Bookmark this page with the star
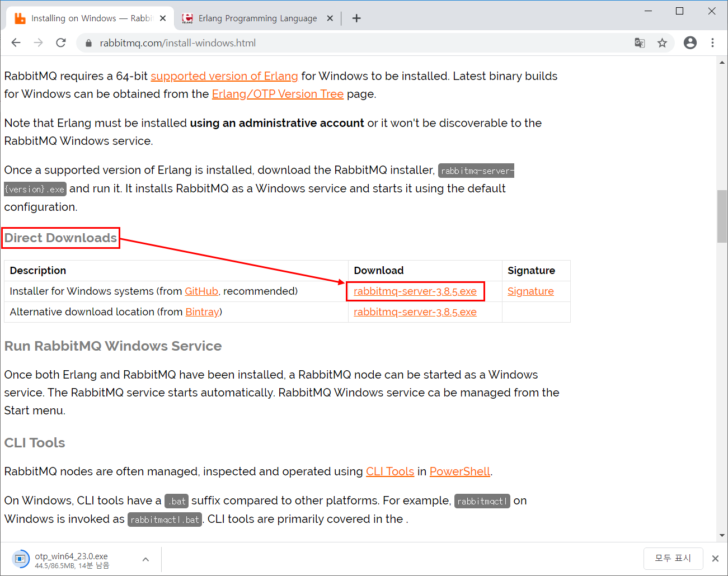This screenshot has width=728, height=576. point(662,43)
